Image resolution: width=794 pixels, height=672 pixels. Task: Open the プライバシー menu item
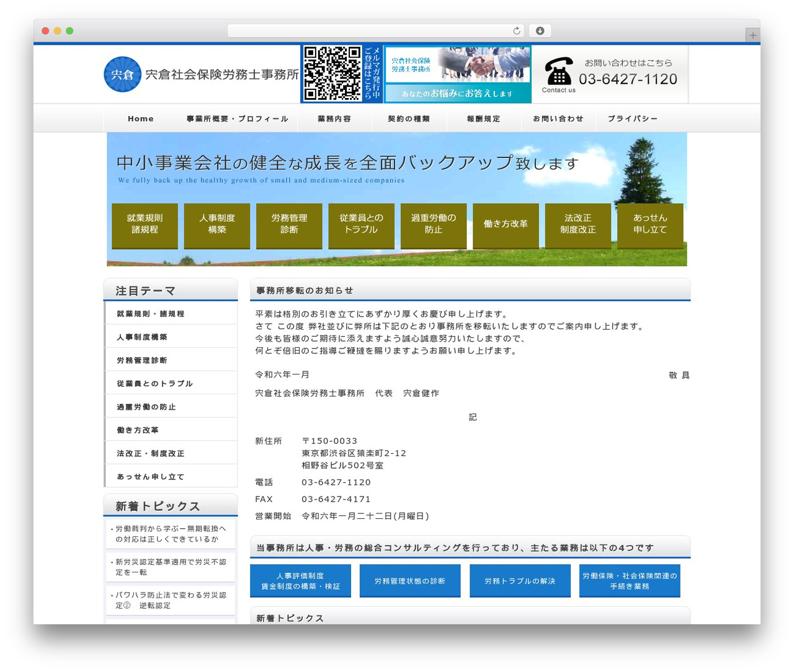633,119
